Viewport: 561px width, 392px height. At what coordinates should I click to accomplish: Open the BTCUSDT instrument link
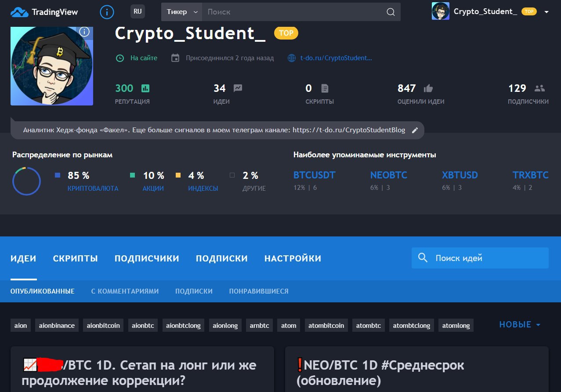(314, 175)
